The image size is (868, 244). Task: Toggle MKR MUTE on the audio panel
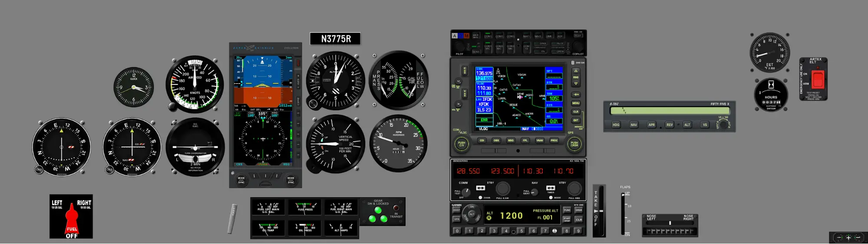(x=475, y=36)
